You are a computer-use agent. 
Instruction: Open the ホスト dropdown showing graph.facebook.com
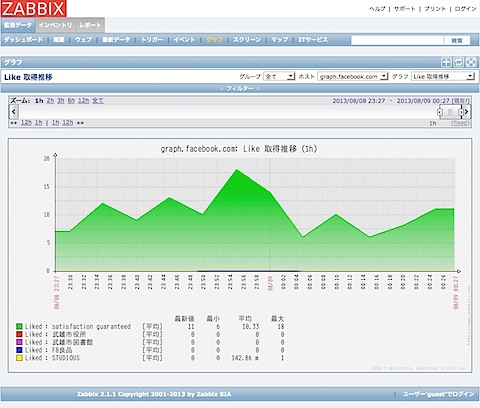point(353,76)
